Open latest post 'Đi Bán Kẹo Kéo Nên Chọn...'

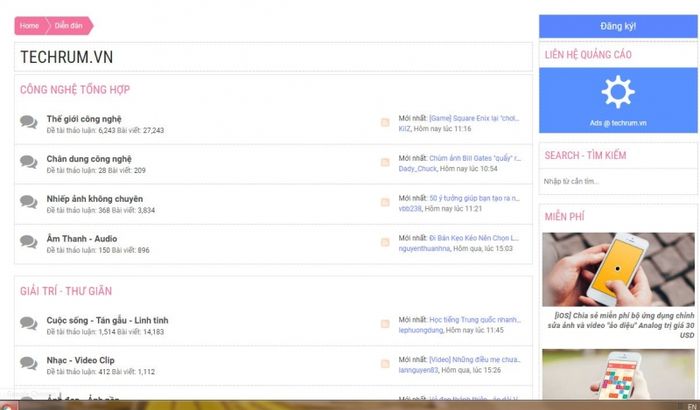pos(474,238)
